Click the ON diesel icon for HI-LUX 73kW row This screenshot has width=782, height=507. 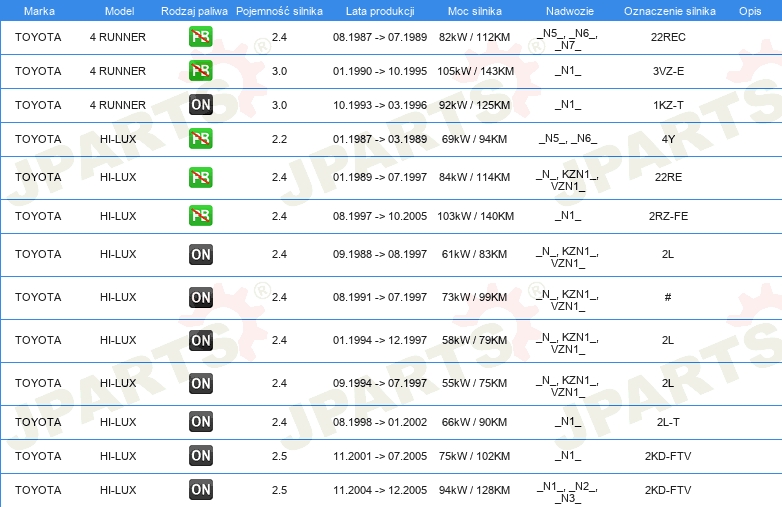[200, 297]
